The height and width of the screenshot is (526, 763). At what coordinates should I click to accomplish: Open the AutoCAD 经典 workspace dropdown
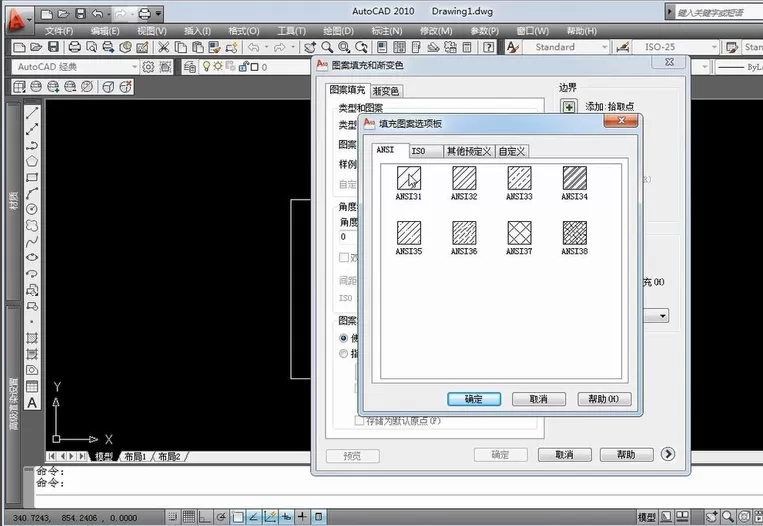[75, 67]
